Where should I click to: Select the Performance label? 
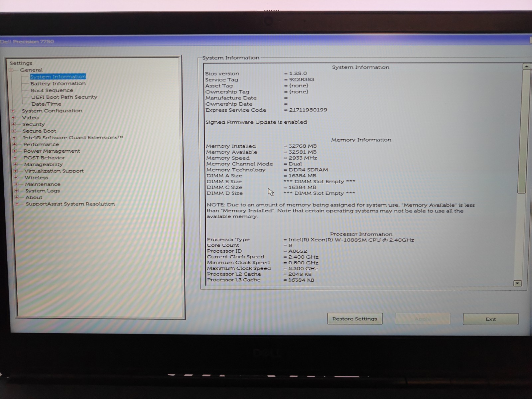coord(41,144)
